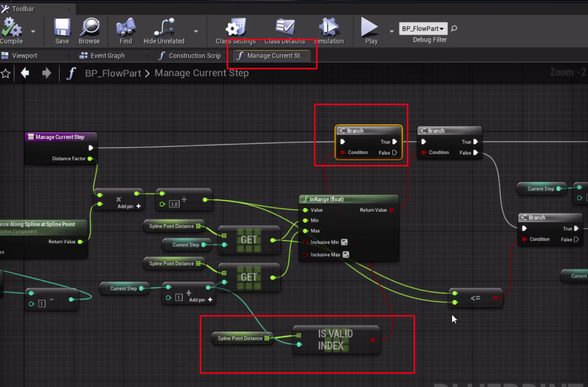This screenshot has height=387, width=588.
Task: Click the True pin on the highlighted Branch
Action: pos(395,142)
